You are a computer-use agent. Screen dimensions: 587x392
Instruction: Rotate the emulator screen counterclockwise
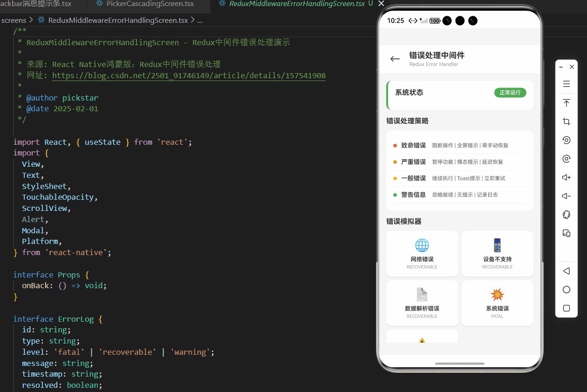[x=567, y=140]
